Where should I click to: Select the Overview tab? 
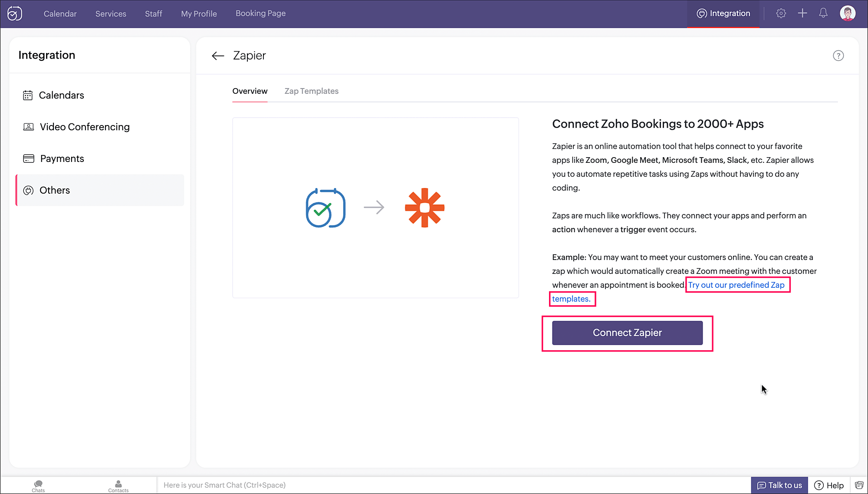tap(250, 91)
